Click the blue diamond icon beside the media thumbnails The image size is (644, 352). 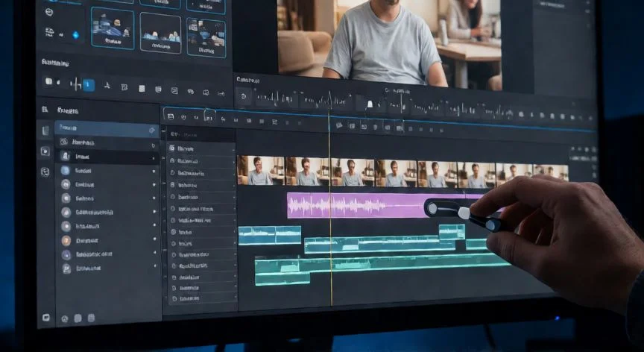76,35
